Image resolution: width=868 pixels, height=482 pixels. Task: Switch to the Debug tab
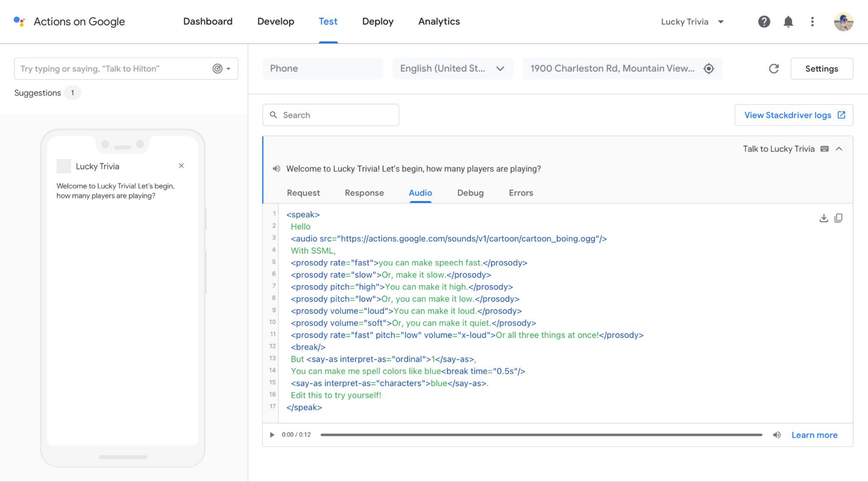coord(470,193)
